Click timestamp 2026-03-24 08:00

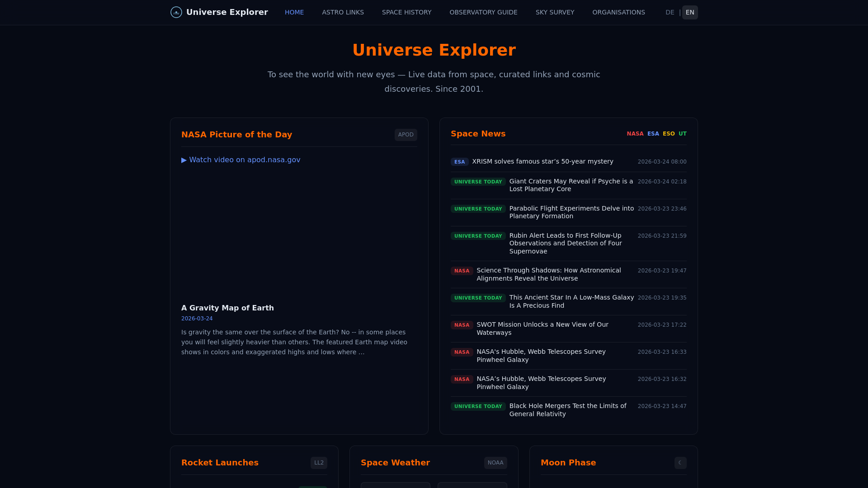[662, 162]
